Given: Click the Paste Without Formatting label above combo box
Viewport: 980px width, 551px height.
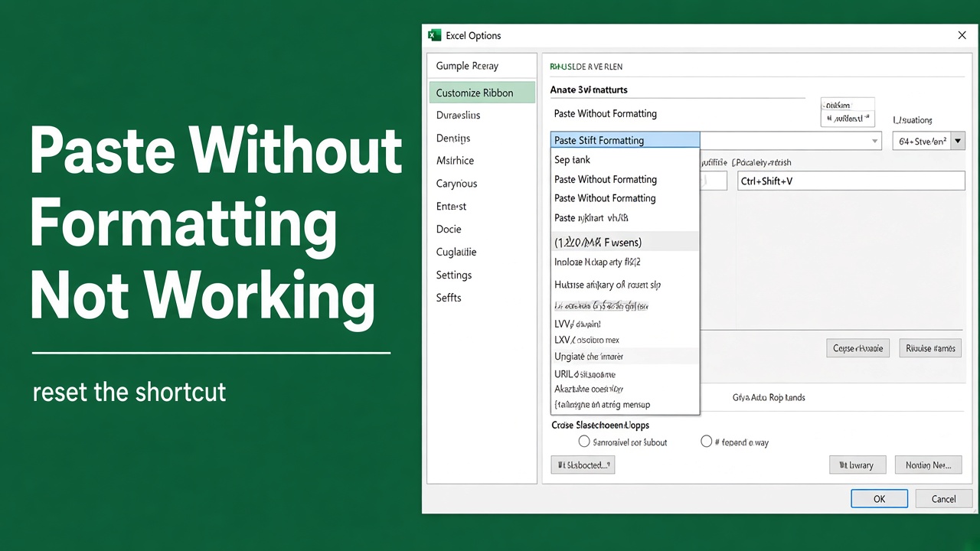Looking at the screenshot, I should tap(605, 113).
